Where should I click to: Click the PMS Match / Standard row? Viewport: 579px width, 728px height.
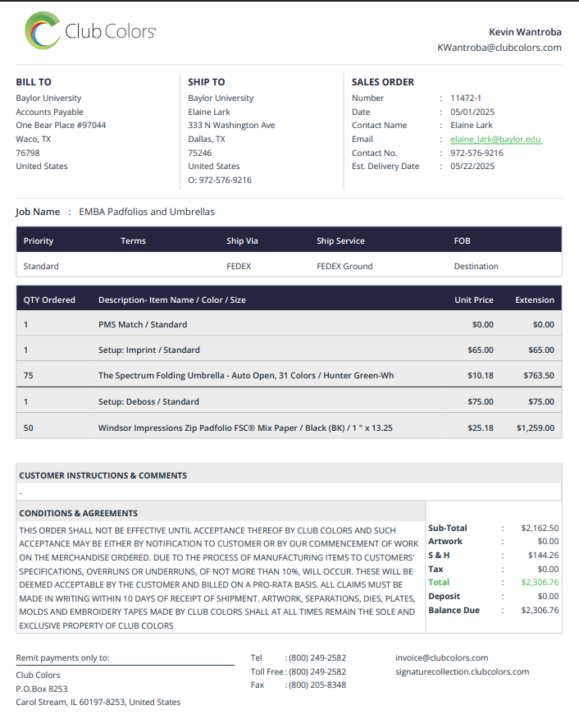(289, 324)
